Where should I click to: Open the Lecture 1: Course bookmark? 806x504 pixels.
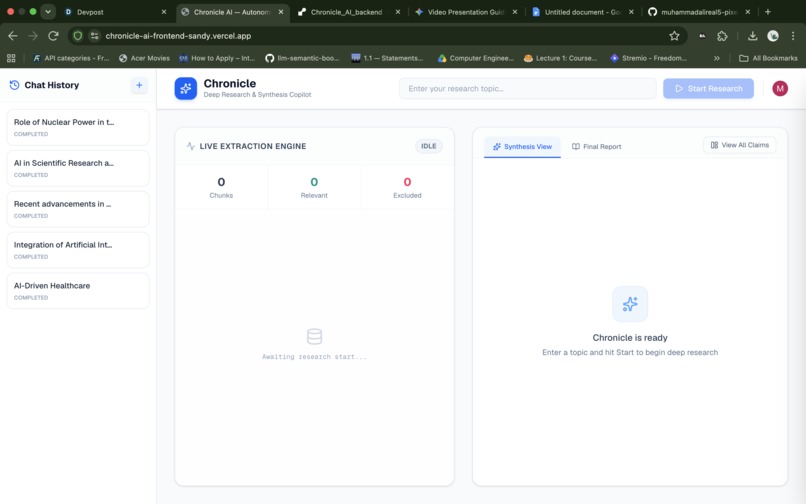[560, 58]
